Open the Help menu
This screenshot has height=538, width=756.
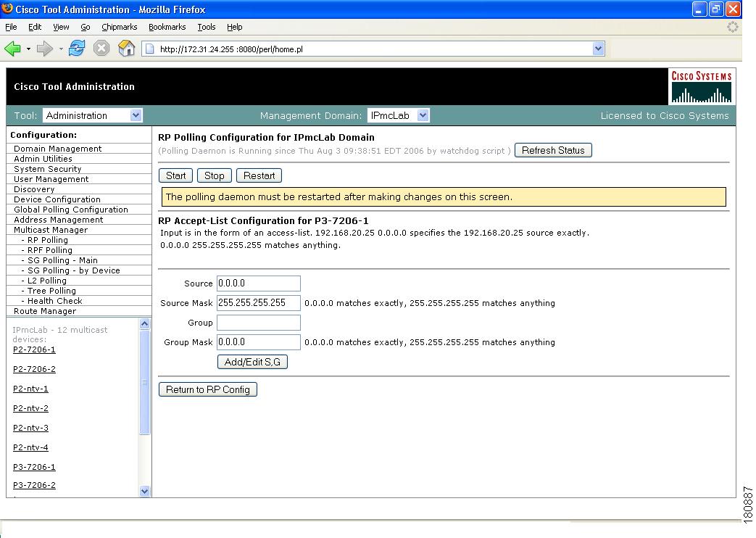coord(234,27)
